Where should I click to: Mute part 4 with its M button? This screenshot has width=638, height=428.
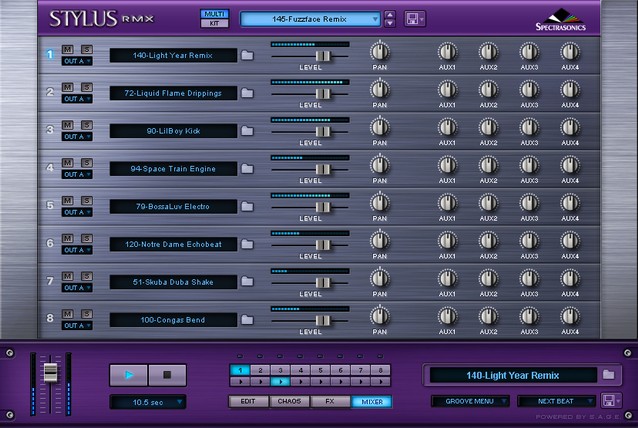[x=68, y=163]
